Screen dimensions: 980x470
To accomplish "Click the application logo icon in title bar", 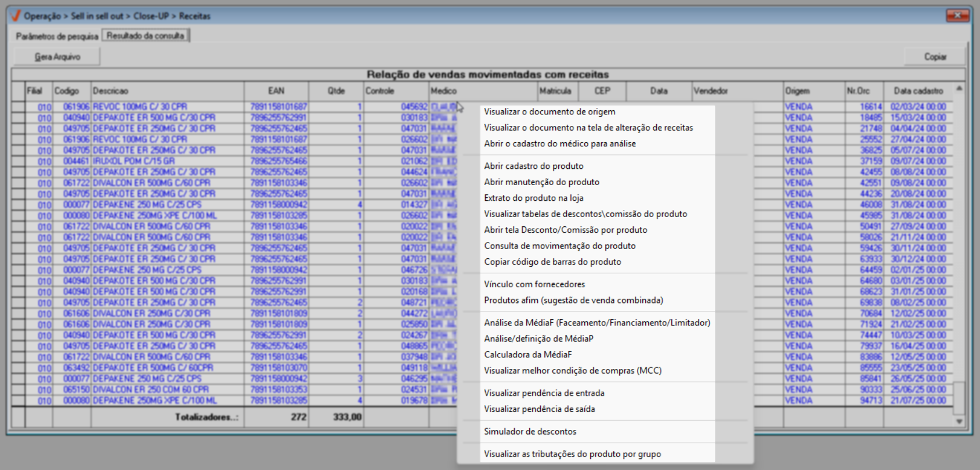I will pyautogui.click(x=16, y=16).
